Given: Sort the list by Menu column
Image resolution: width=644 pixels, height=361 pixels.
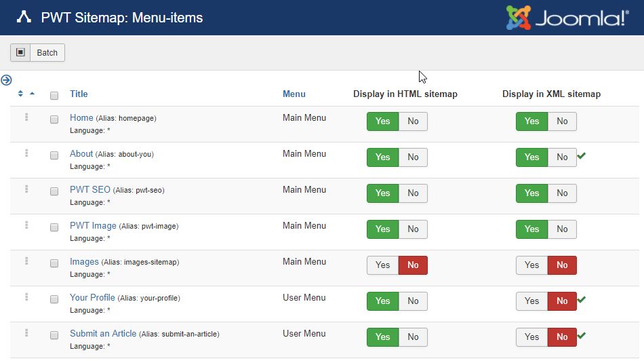Looking at the screenshot, I should 294,94.
